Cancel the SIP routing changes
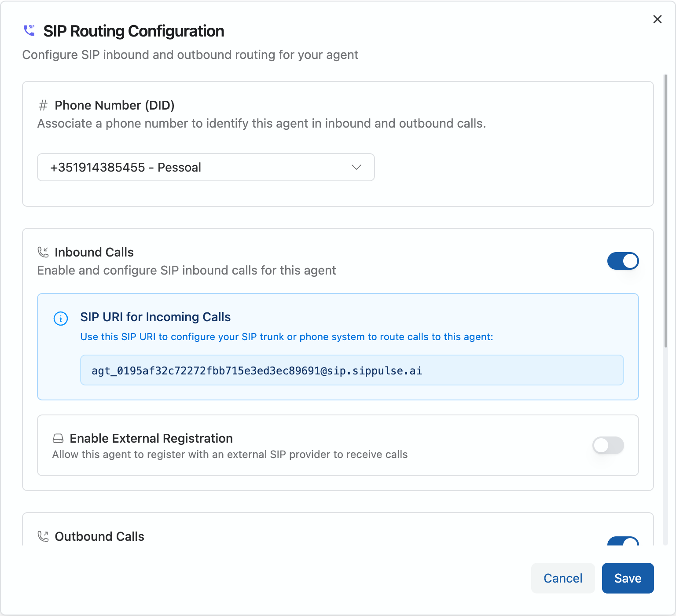Image resolution: width=676 pixels, height=616 pixels. point(562,578)
